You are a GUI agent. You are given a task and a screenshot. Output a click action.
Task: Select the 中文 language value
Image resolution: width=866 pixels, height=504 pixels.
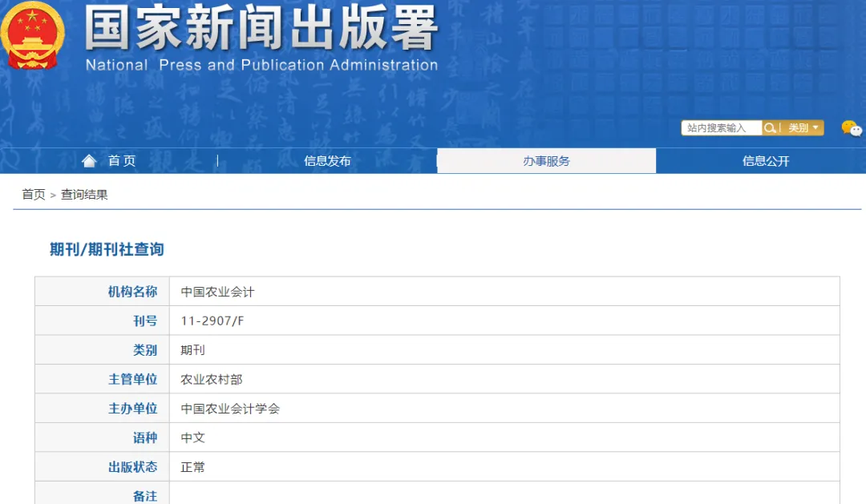[x=192, y=438]
